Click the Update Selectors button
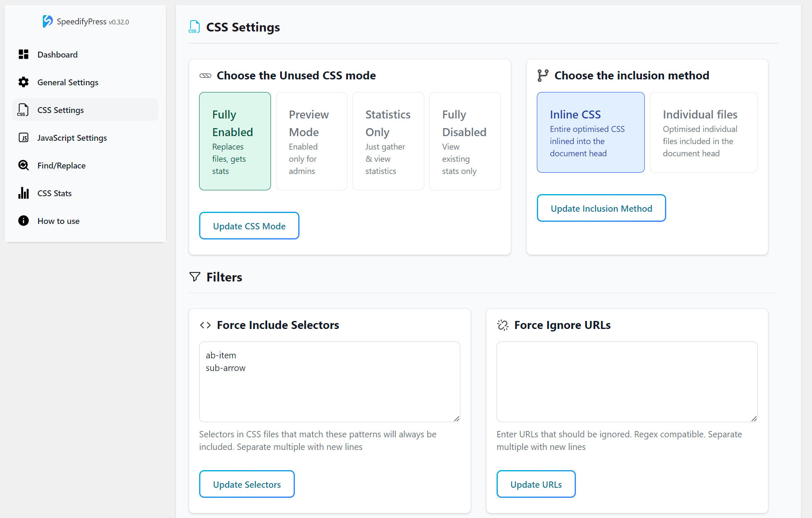Screen dimensions: 812x518 (x=247, y=484)
